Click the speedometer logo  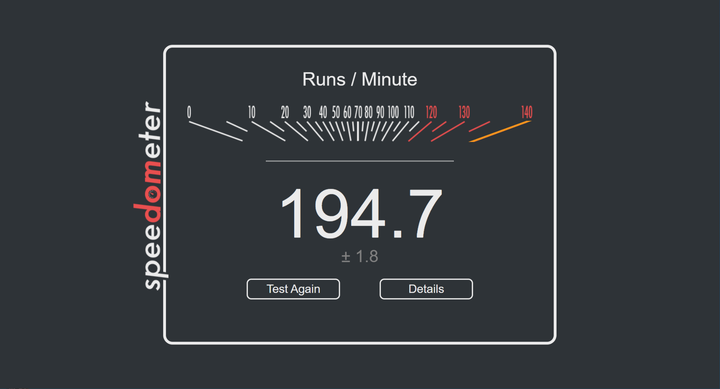click(151, 196)
